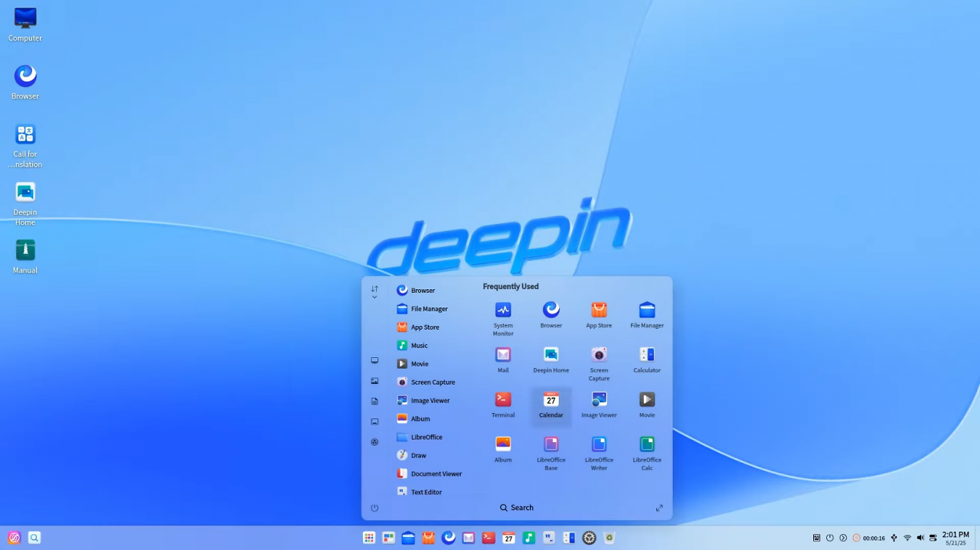Open System Monitor from Frequently Used grid
The height and width of the screenshot is (550, 980).
503,318
